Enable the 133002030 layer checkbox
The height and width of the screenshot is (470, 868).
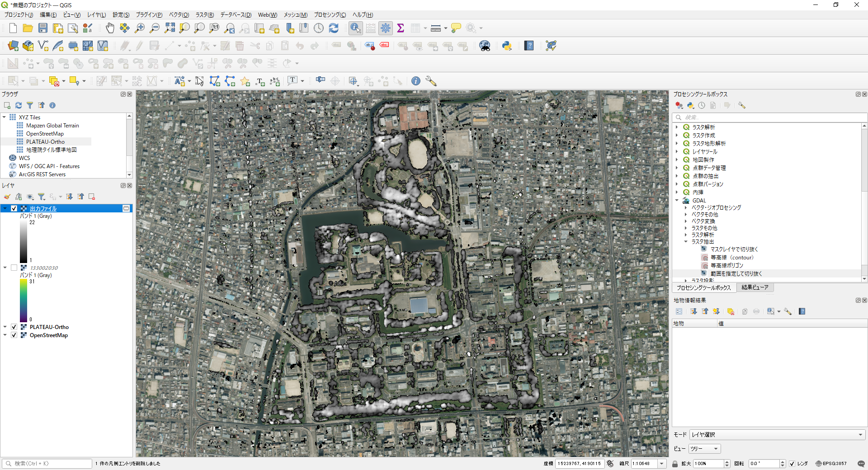pyautogui.click(x=14, y=268)
